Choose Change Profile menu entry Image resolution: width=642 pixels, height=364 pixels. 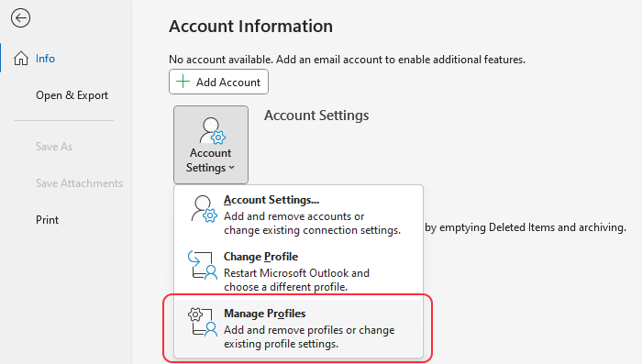pyautogui.click(x=298, y=271)
